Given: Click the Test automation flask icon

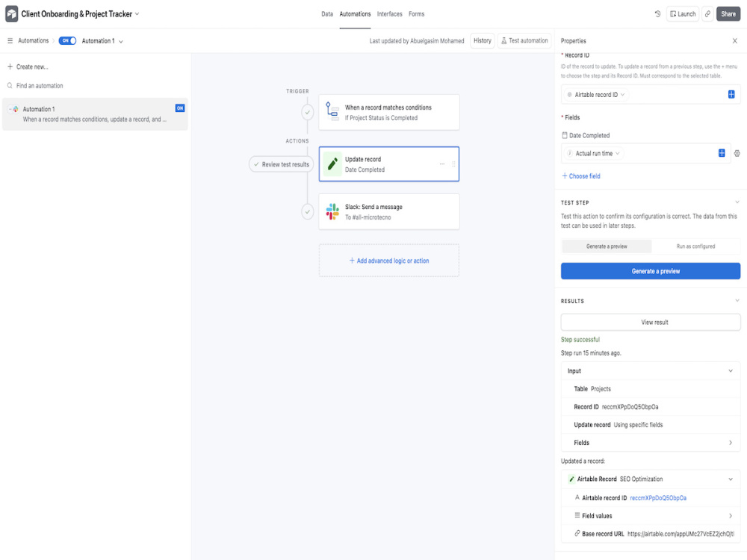Looking at the screenshot, I should [x=503, y=41].
